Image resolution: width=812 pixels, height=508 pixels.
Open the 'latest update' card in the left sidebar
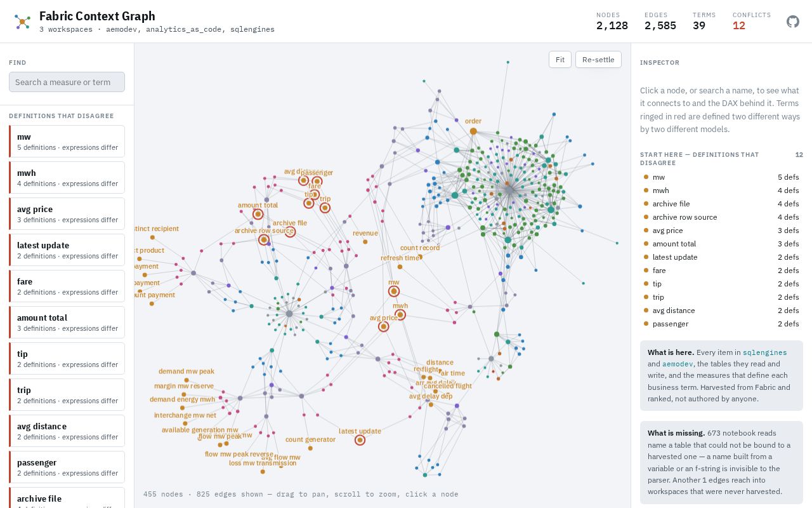coord(67,250)
